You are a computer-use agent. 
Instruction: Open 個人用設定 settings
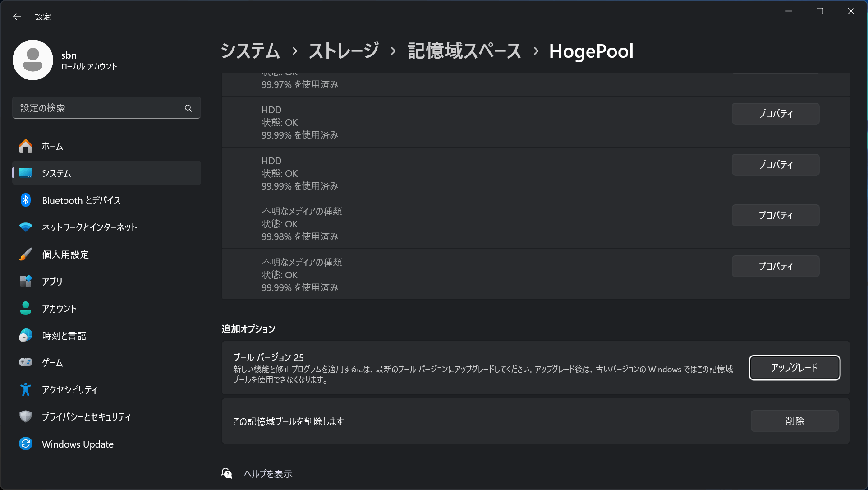[65, 254]
